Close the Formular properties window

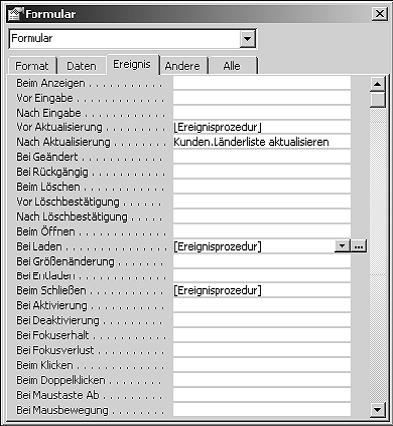pyautogui.click(x=380, y=14)
